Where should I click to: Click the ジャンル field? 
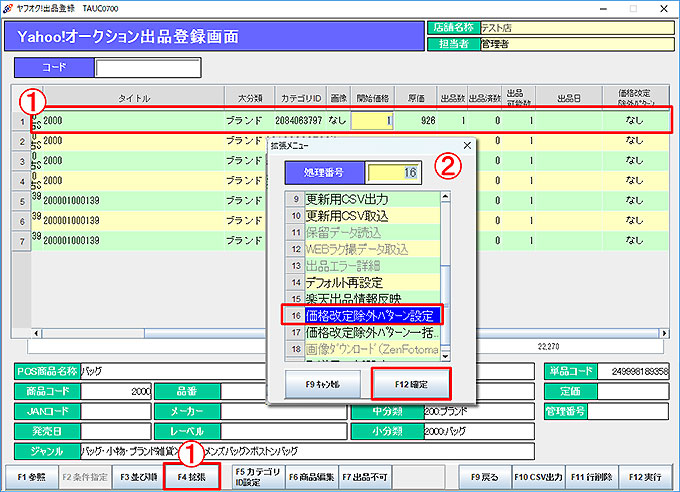307,451
